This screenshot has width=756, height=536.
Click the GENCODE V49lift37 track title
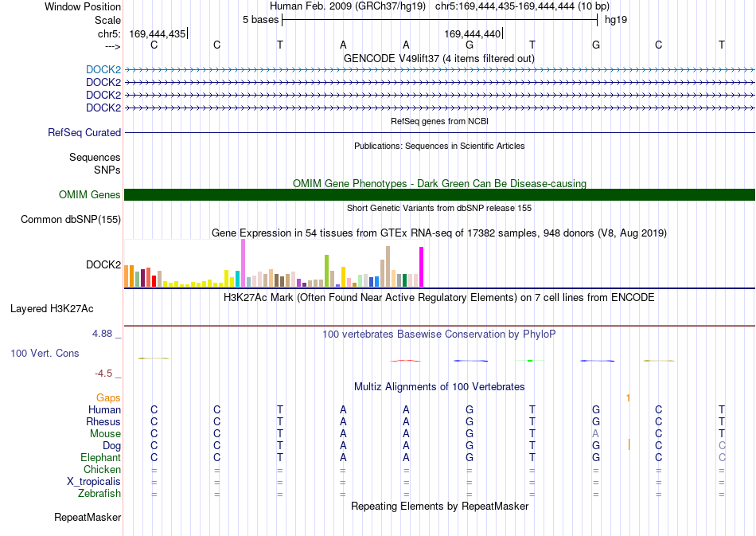tap(438, 58)
